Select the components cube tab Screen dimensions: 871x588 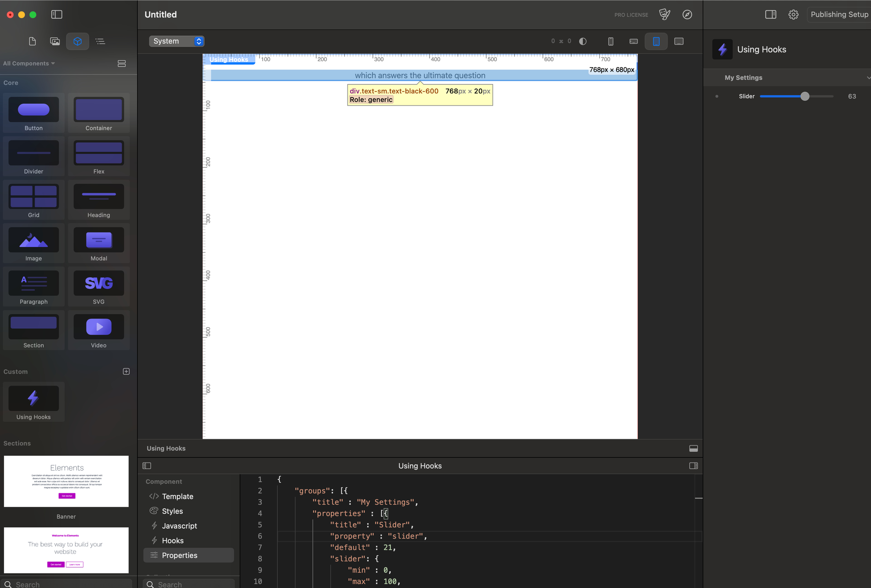(x=78, y=41)
